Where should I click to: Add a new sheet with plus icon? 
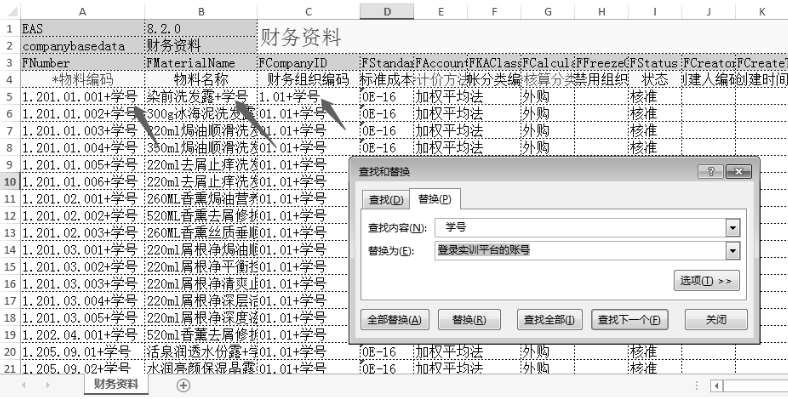[x=183, y=385]
